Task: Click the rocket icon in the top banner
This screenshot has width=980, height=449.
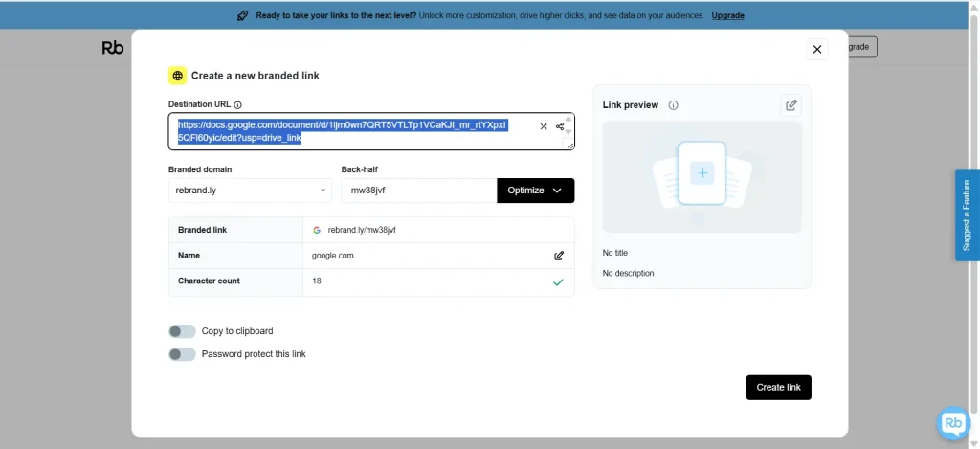Action: pos(243,15)
